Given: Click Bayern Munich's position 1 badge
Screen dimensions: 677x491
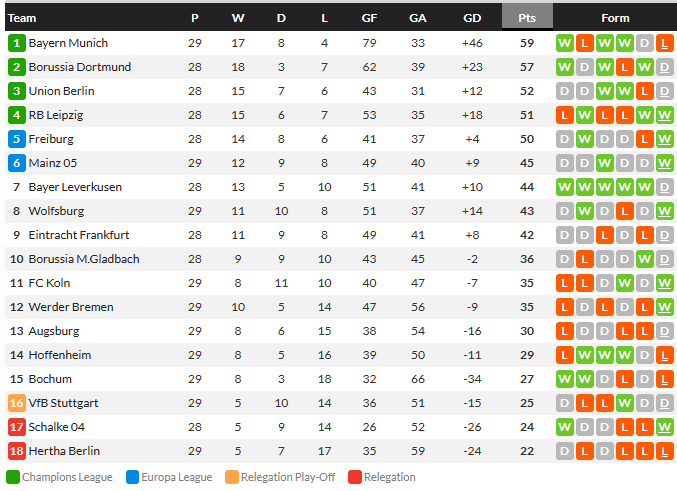Looking at the screenshot, I should coord(16,43).
